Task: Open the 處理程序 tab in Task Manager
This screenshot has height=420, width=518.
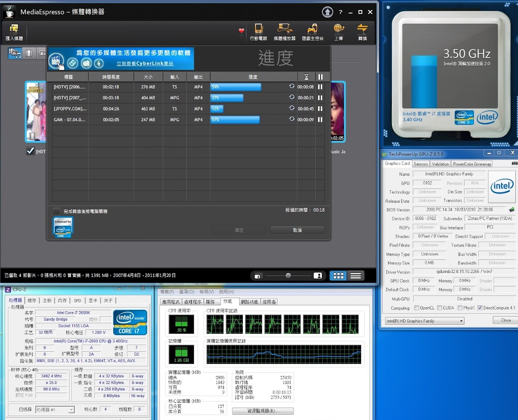Action: click(193, 302)
